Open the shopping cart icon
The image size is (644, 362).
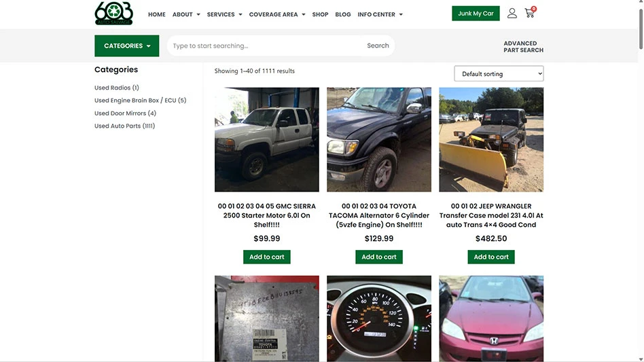530,13
